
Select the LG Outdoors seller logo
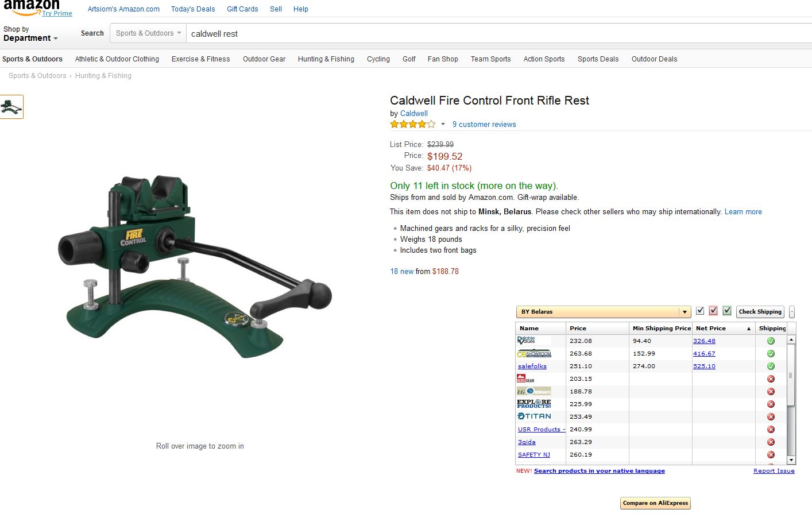pyautogui.click(x=534, y=392)
